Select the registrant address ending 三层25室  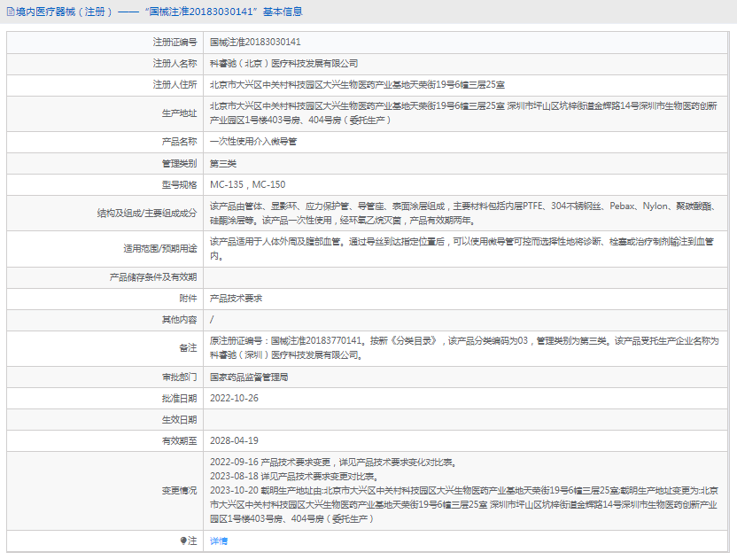point(357,85)
